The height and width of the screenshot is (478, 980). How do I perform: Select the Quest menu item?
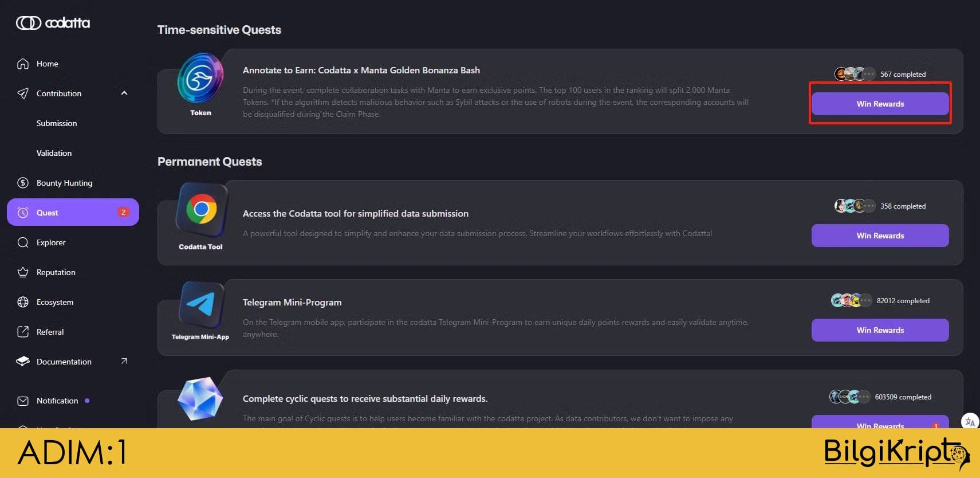point(73,212)
